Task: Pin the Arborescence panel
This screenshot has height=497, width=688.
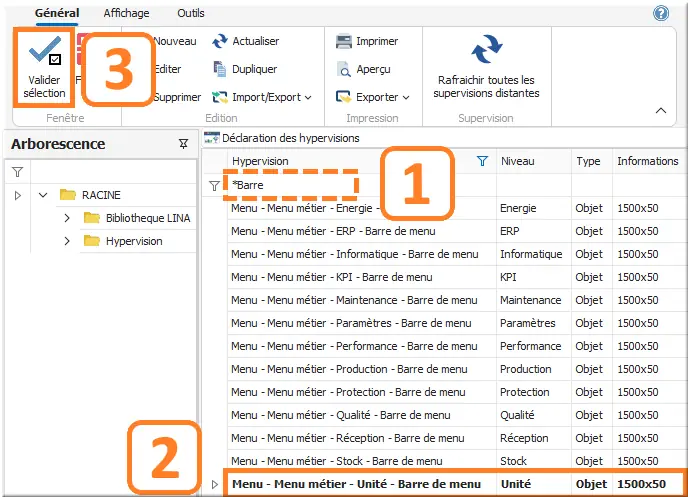Action: click(x=183, y=144)
